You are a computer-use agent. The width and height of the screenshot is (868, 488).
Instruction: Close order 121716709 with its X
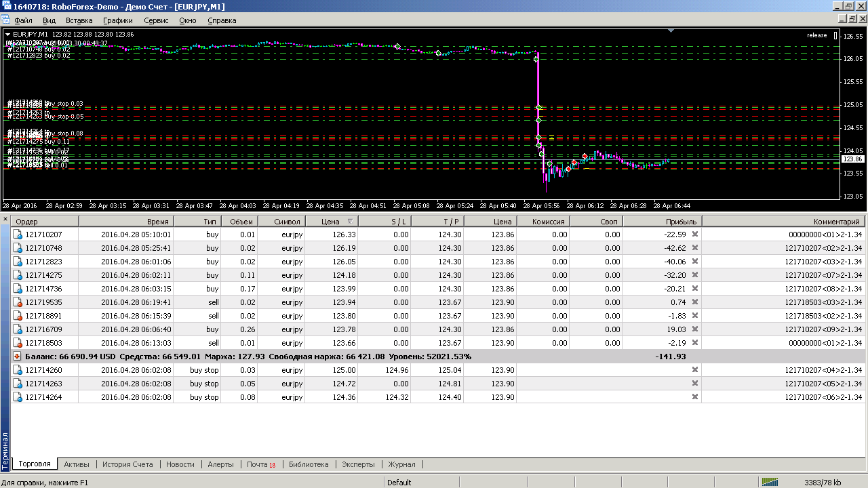(x=695, y=329)
